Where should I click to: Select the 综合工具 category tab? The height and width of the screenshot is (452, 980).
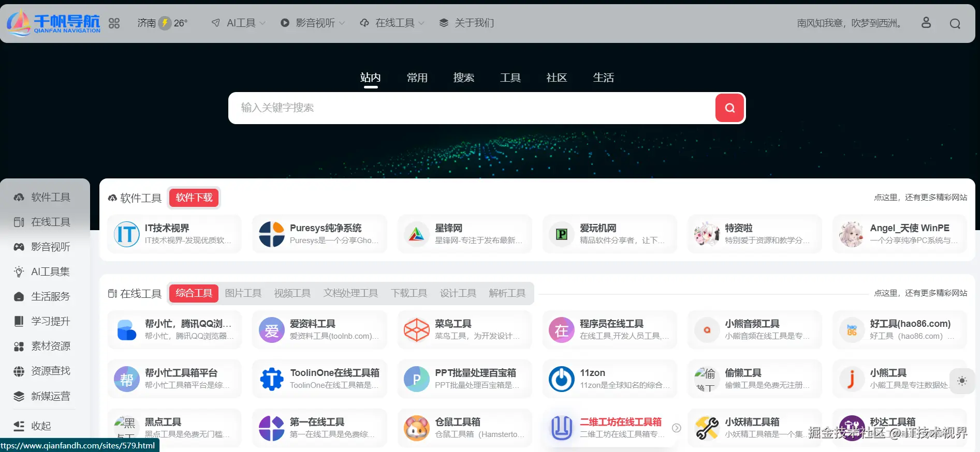[194, 293]
